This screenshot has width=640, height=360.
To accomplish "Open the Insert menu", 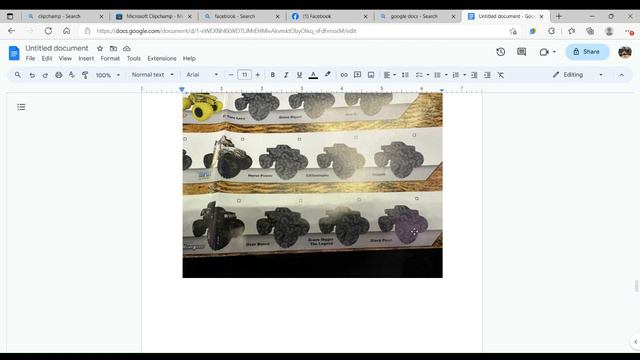I will click(x=86, y=59).
